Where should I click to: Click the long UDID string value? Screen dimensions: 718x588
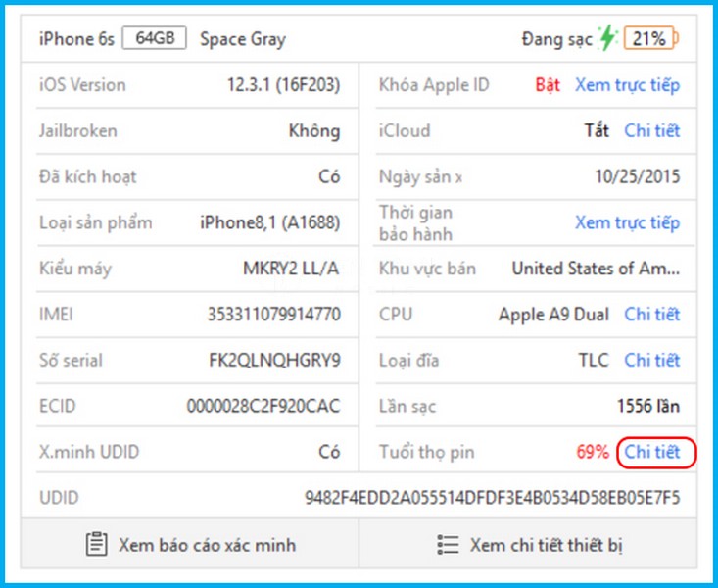coord(492,498)
